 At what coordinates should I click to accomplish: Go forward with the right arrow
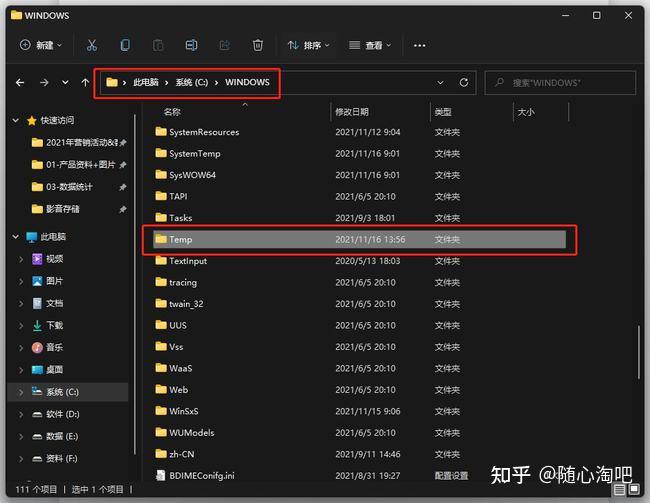pyautogui.click(x=44, y=83)
